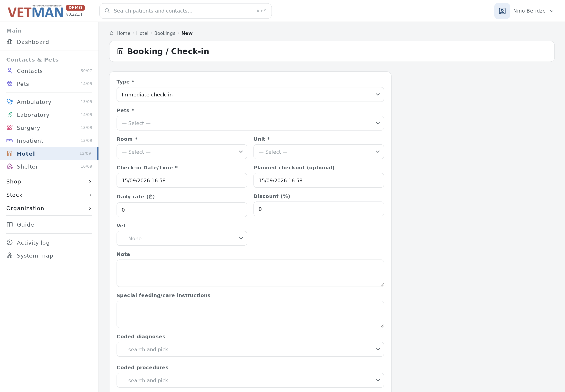The height and width of the screenshot is (392, 565).
Task: Open the Coded procedures search dropdown
Action: pyautogui.click(x=250, y=380)
